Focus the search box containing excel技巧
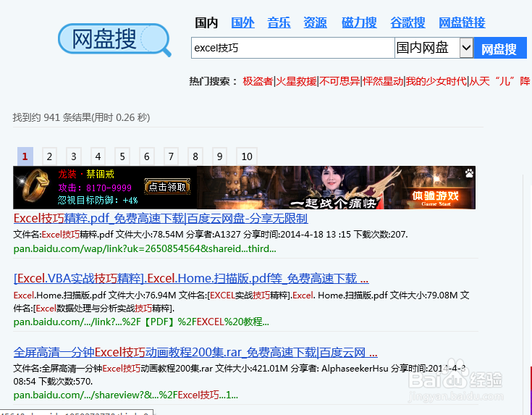 click(293, 48)
